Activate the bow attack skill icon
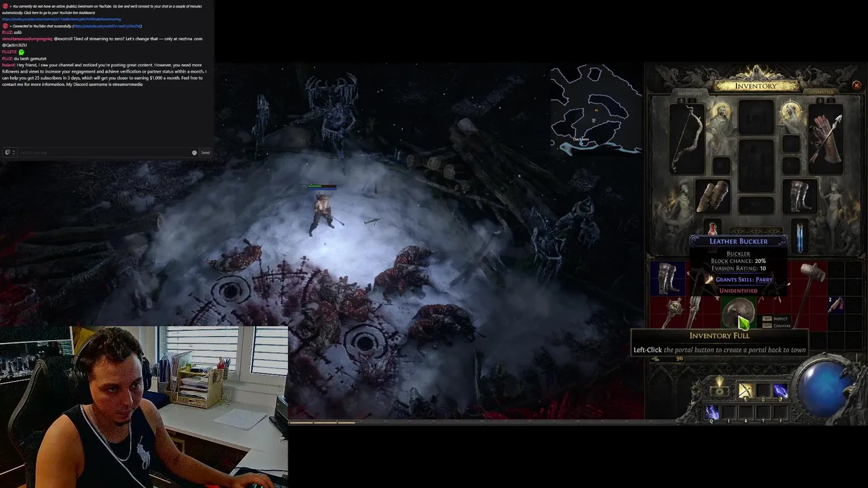 point(745,390)
